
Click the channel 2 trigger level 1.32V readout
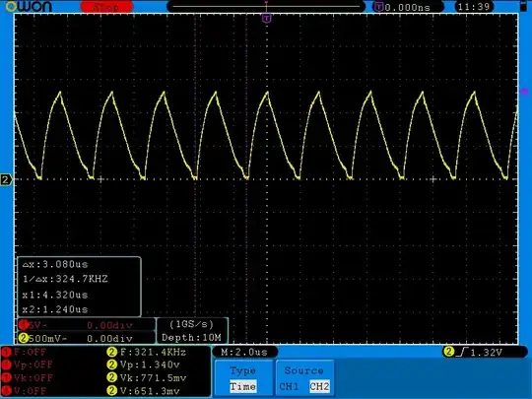tap(485, 352)
